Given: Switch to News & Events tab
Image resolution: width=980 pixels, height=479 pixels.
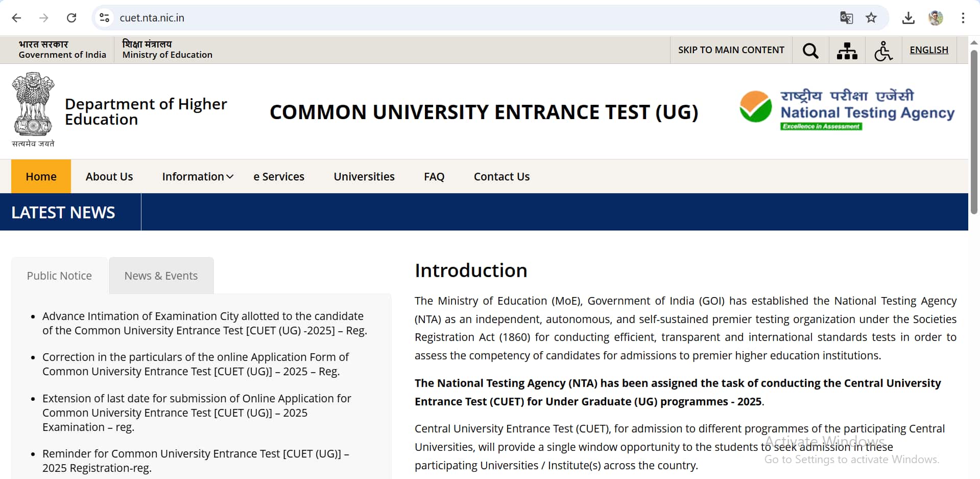Looking at the screenshot, I should [161, 276].
